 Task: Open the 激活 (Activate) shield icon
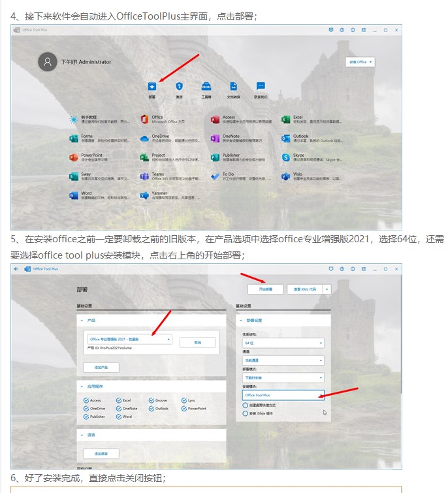click(179, 86)
